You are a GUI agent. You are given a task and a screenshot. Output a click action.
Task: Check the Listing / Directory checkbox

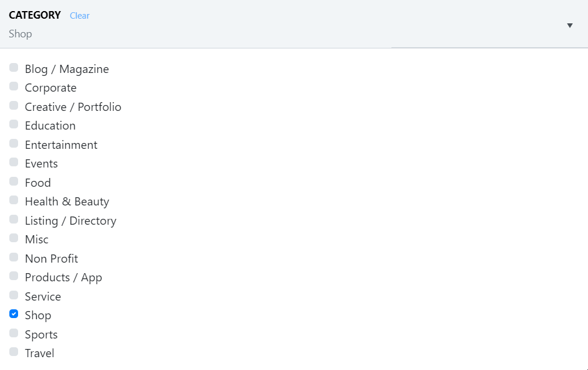click(14, 219)
